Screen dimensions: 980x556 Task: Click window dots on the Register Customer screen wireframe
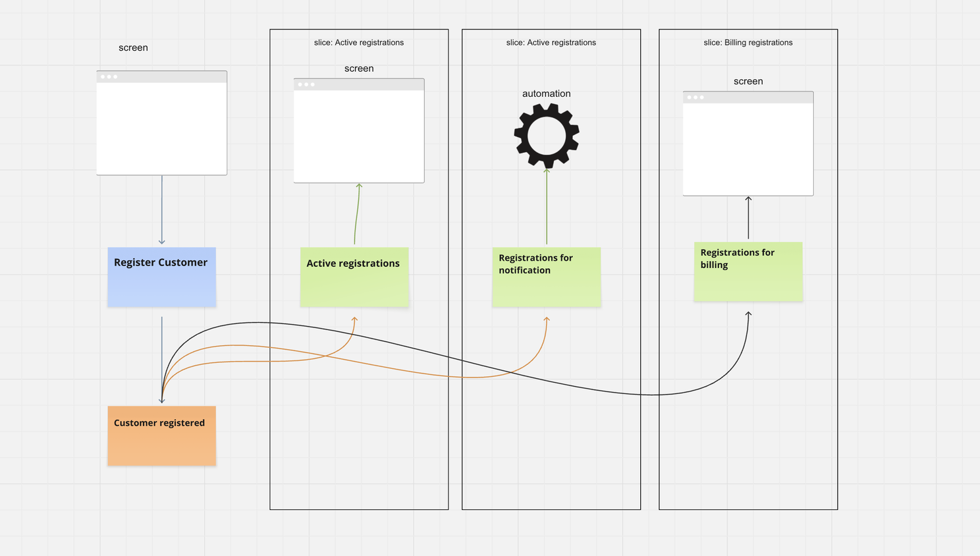(x=109, y=77)
